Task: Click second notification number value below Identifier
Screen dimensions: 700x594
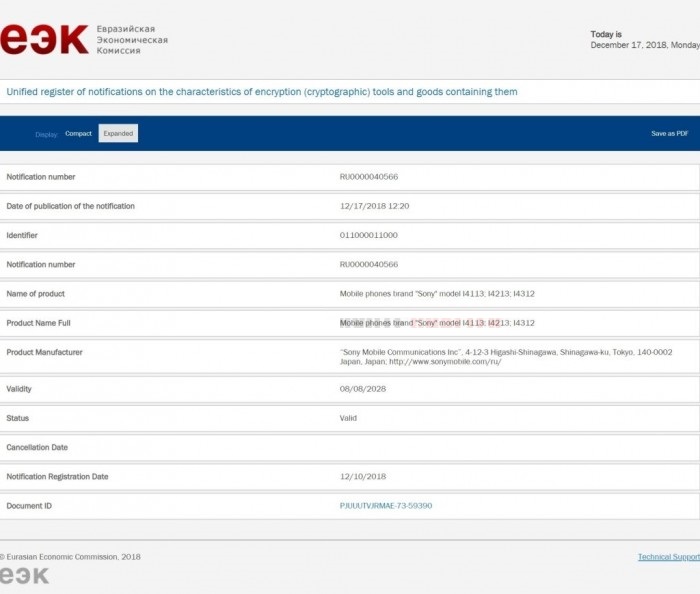Action: point(369,265)
